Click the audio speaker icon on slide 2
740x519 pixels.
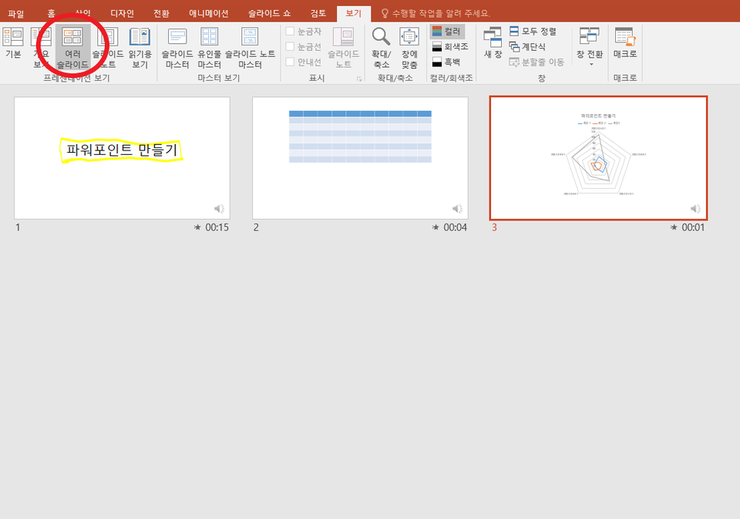pos(457,209)
